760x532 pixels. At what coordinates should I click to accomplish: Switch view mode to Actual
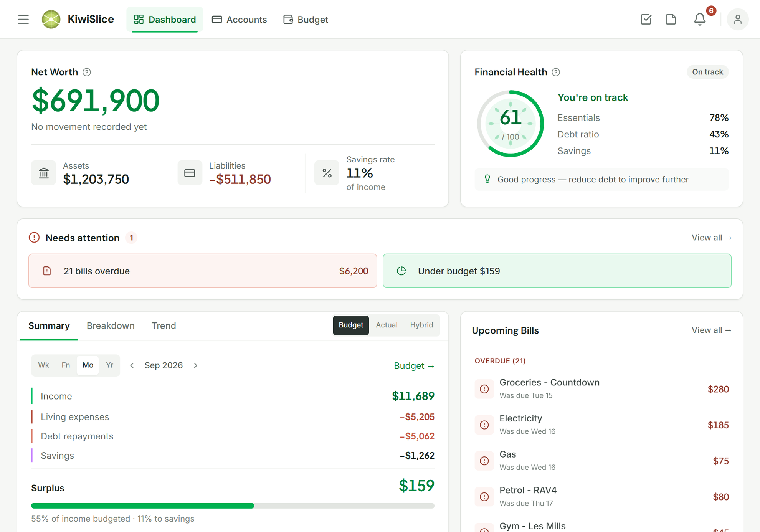point(387,325)
